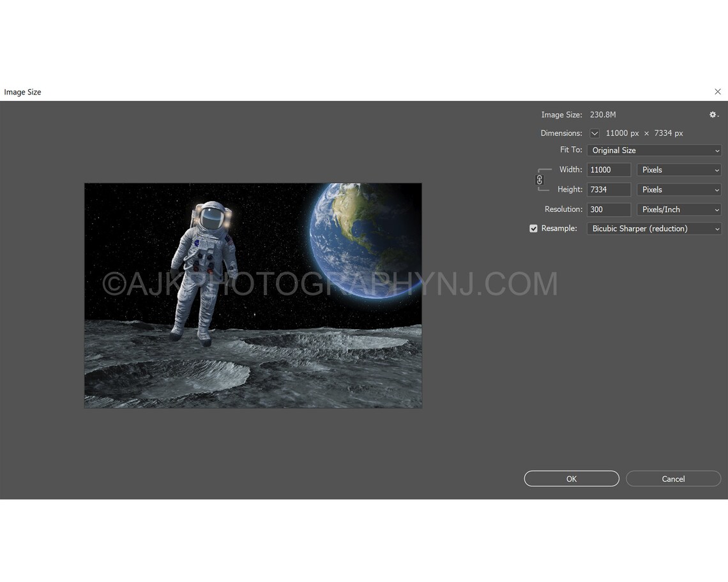
Task: Uncheck the Resample checkbox
Action: tap(533, 228)
